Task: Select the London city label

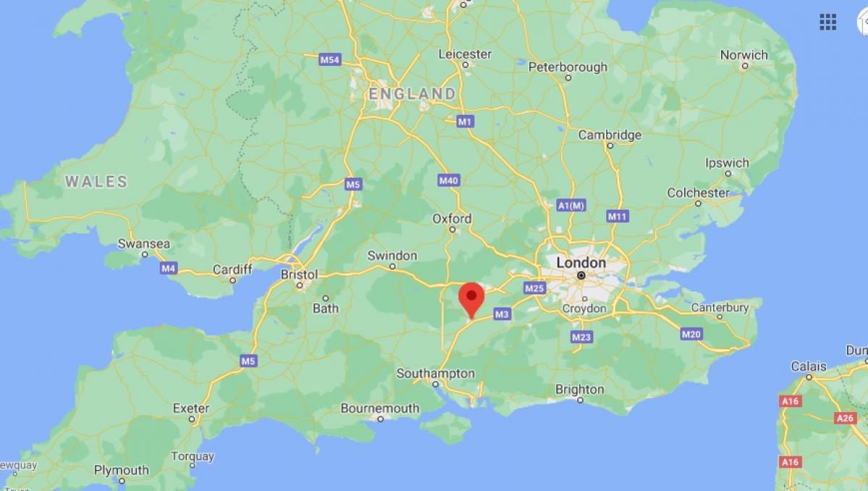Action: pyautogui.click(x=581, y=262)
